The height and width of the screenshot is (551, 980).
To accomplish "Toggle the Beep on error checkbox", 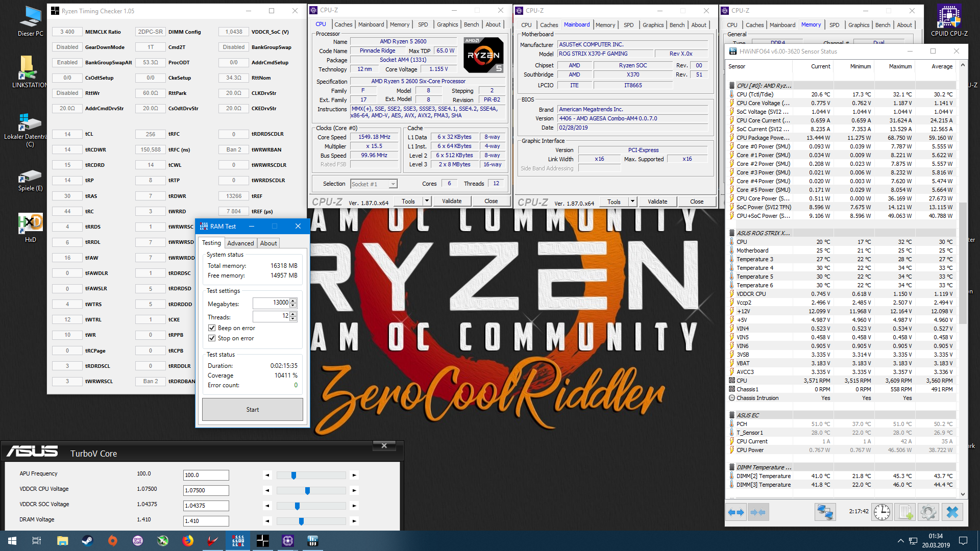I will point(212,328).
